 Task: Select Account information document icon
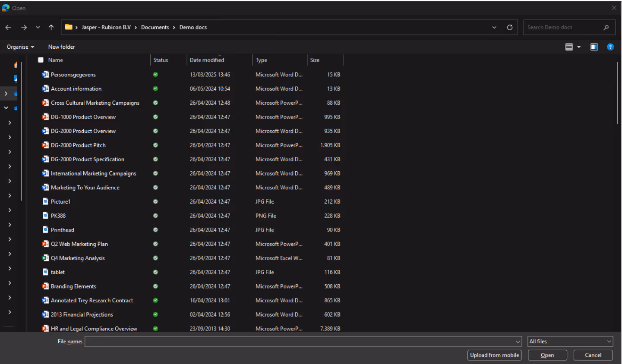tap(45, 89)
